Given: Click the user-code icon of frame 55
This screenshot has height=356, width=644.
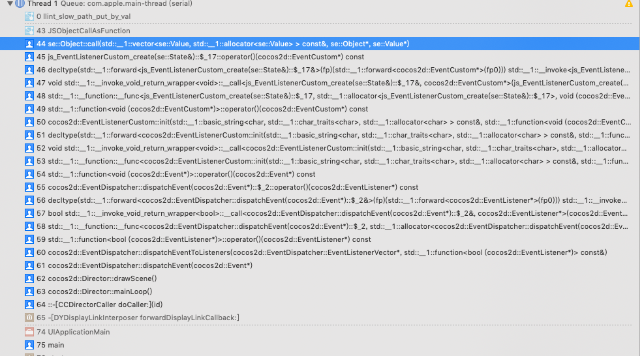Looking at the screenshot, I should pos(29,188).
